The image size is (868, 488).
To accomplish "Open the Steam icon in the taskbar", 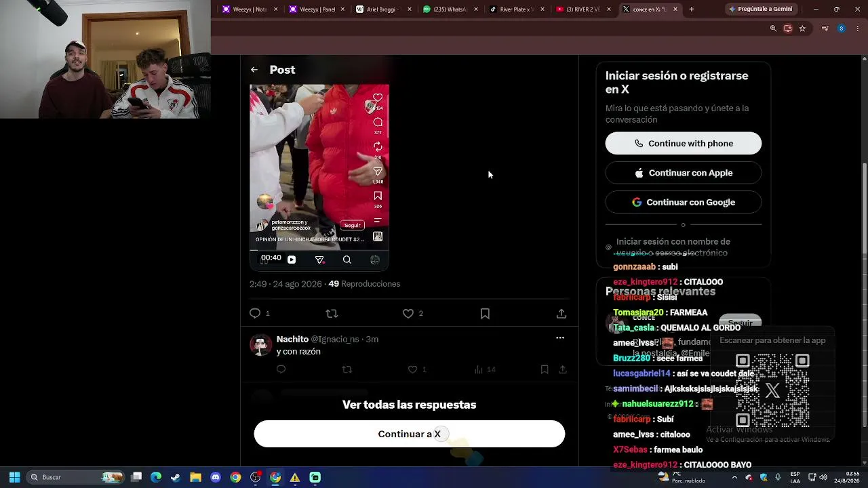I will click(x=176, y=477).
